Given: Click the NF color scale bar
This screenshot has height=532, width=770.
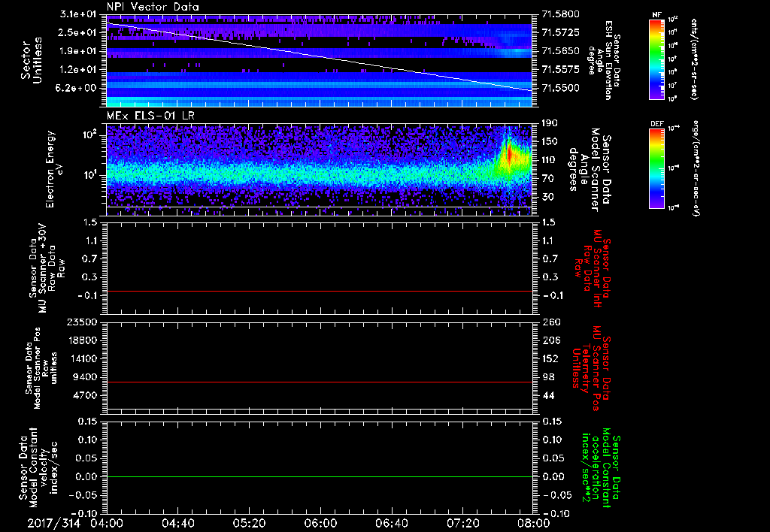Looking at the screenshot, I should (x=657, y=60).
